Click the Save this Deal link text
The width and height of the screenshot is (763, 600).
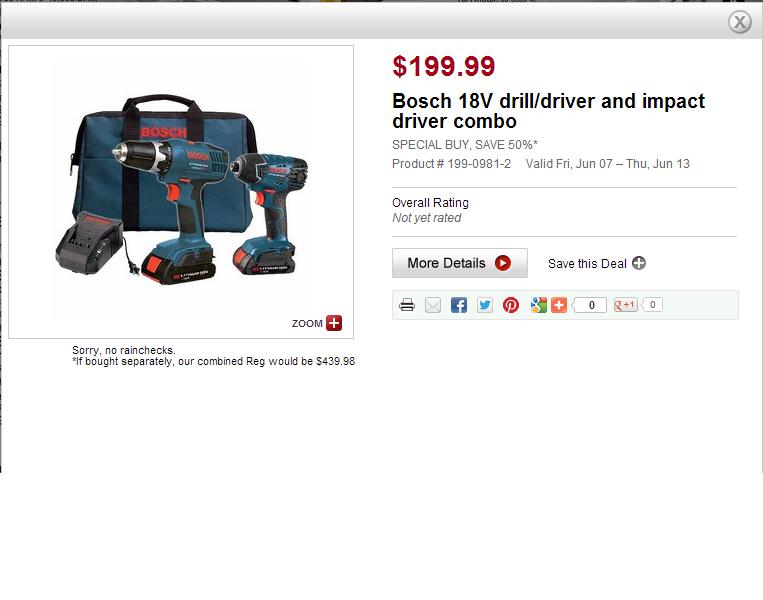click(587, 263)
